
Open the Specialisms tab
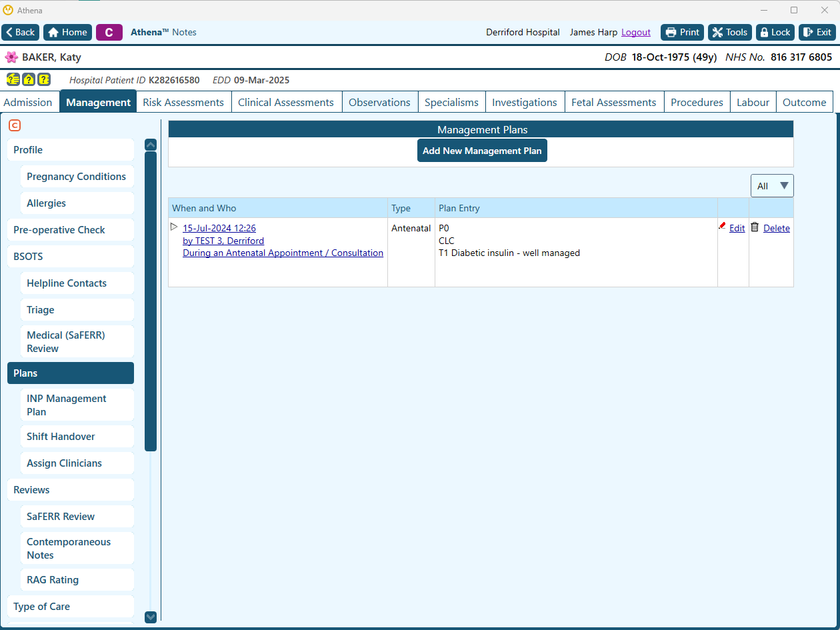pyautogui.click(x=451, y=102)
